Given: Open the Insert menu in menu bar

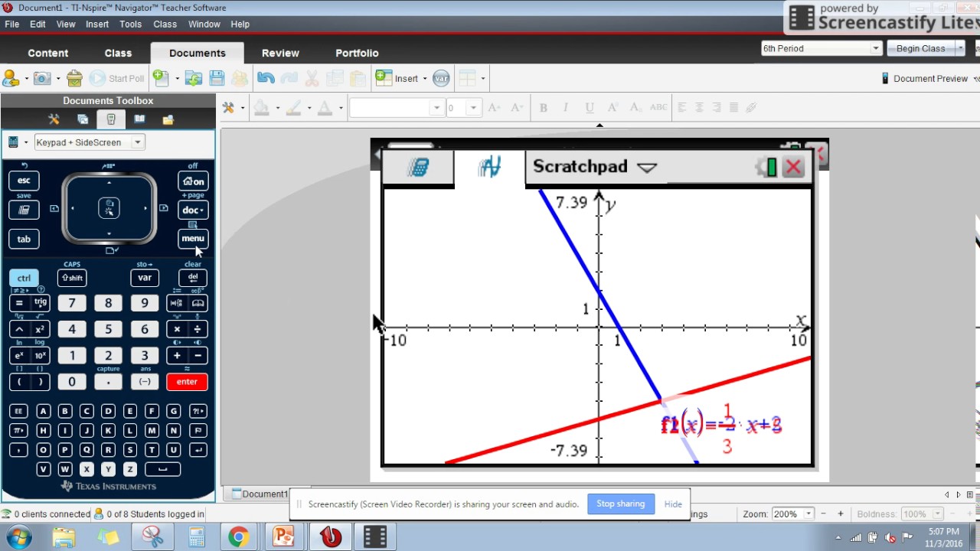Looking at the screenshot, I should [97, 24].
